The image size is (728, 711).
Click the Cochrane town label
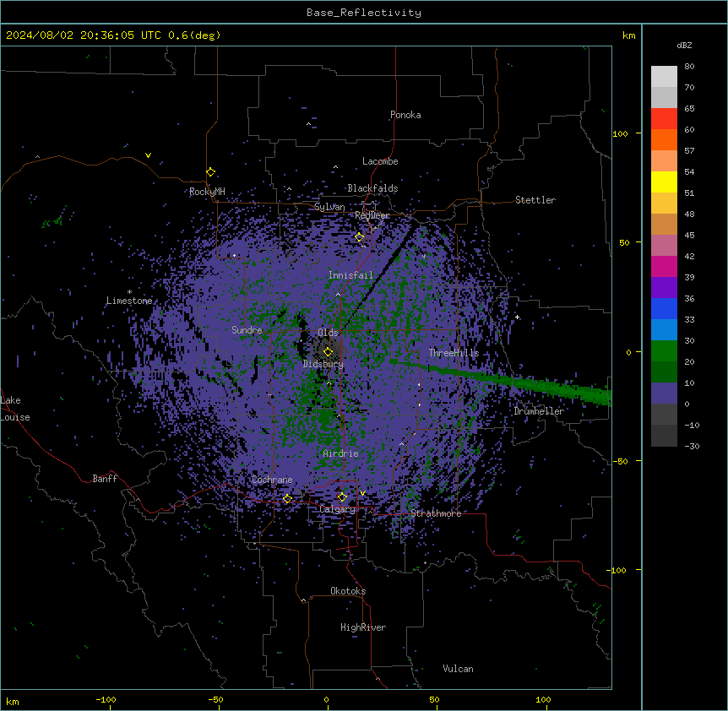coord(272,480)
